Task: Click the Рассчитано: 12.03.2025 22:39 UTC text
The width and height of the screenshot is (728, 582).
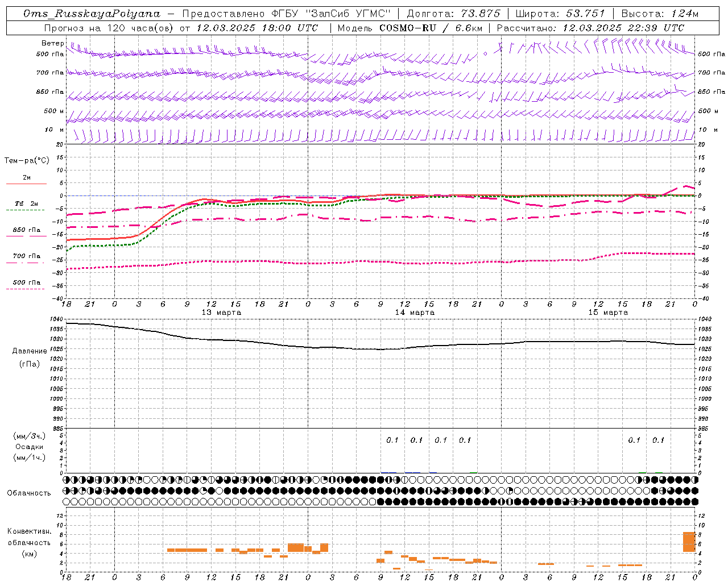Action: tap(590, 28)
